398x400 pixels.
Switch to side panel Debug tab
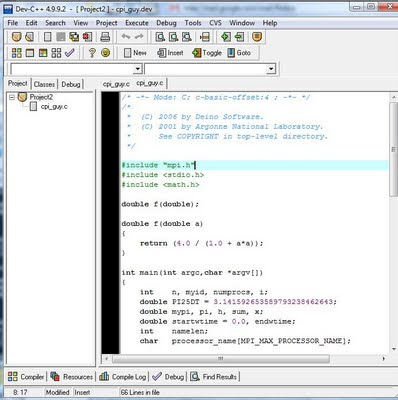(71, 84)
